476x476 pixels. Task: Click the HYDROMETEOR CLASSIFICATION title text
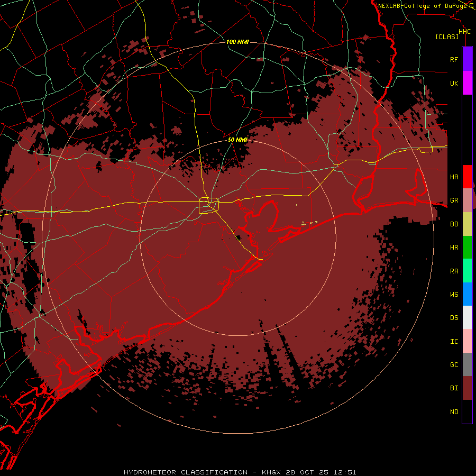185,472
